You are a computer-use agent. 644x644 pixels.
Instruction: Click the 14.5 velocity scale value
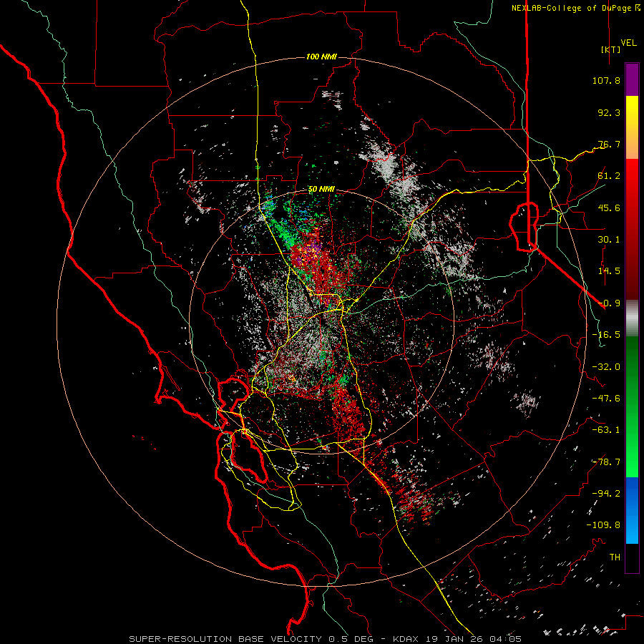609,271
